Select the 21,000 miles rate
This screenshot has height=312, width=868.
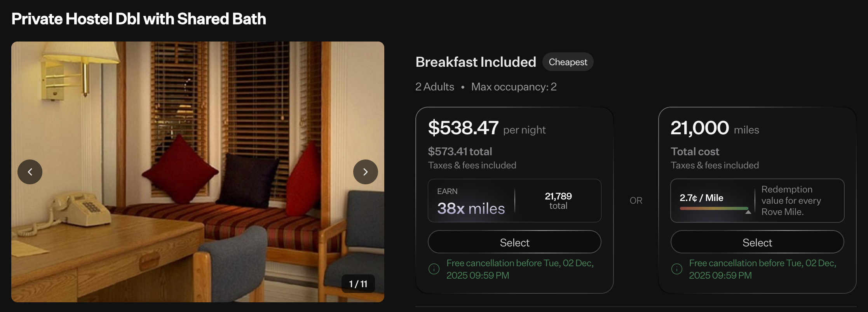pos(757,242)
